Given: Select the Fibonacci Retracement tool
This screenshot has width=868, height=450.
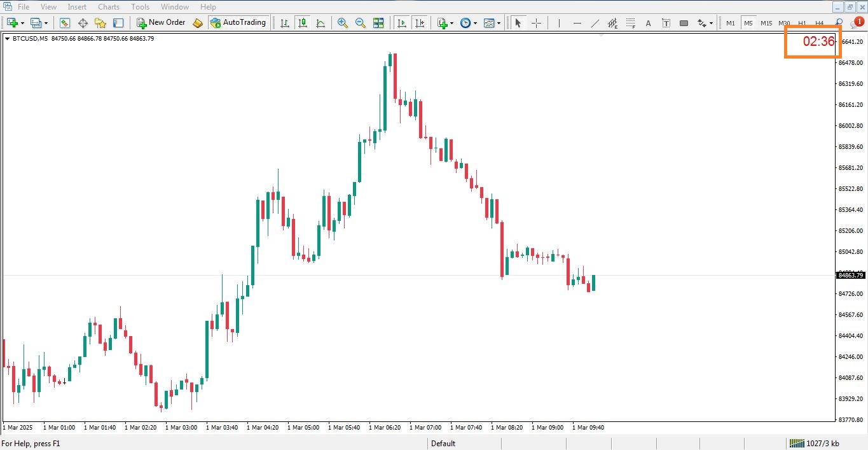Looking at the screenshot, I should point(630,23).
